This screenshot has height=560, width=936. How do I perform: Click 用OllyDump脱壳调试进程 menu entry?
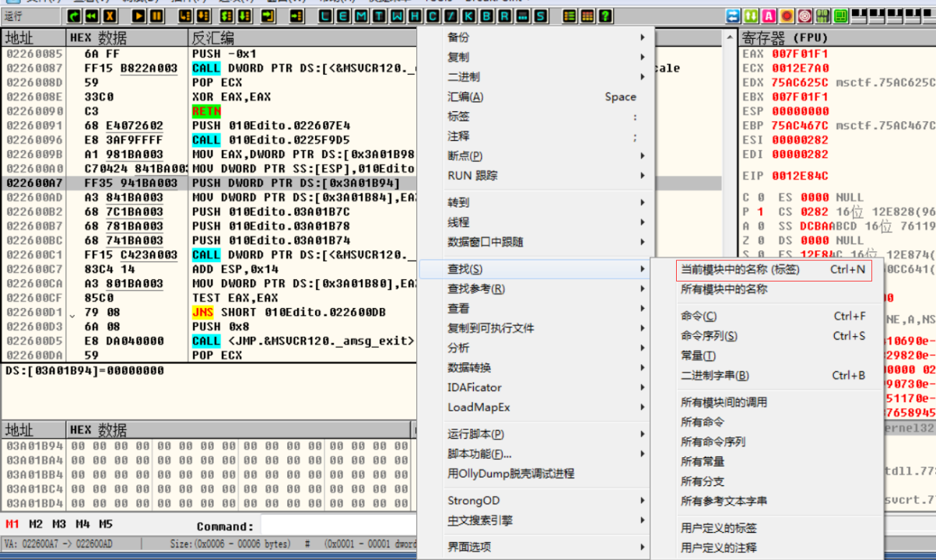pos(510,474)
